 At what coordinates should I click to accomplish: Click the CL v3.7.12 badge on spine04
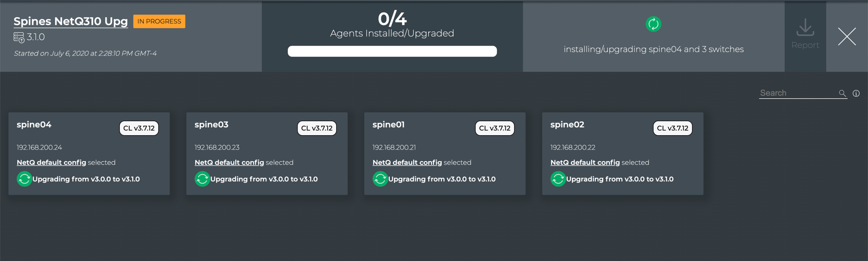tap(139, 128)
